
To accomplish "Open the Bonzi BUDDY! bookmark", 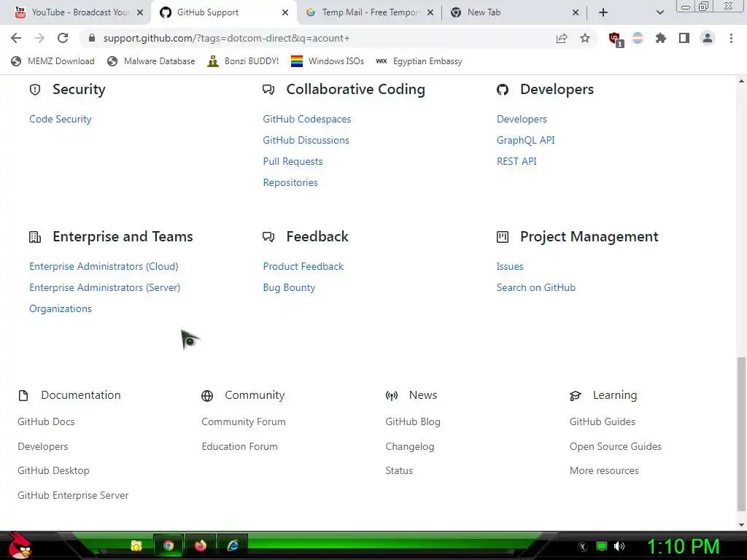I will pos(243,61).
